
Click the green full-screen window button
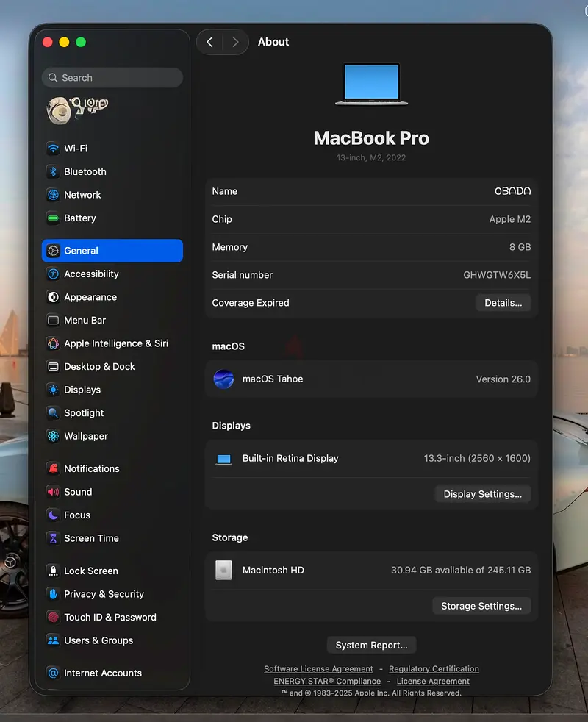click(x=81, y=43)
